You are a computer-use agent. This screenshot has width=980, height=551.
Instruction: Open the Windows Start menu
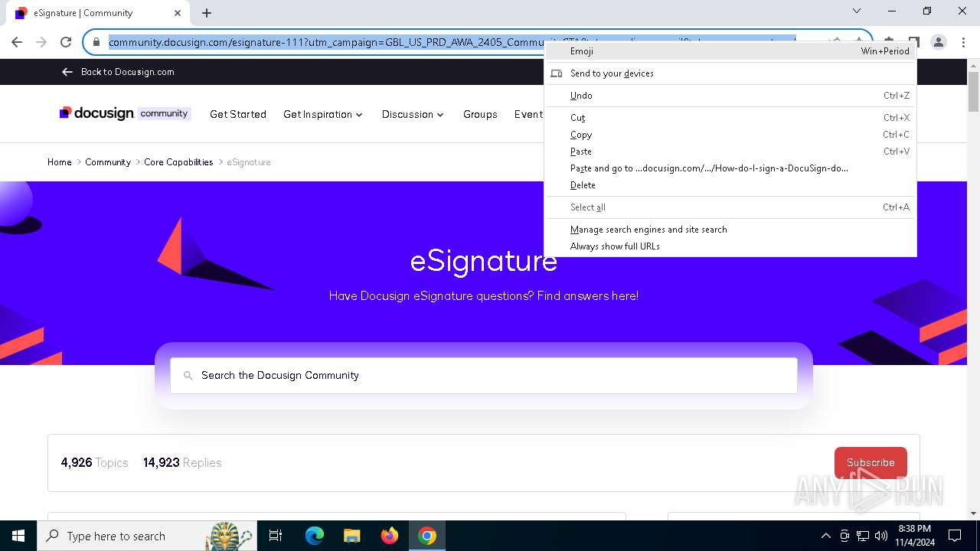(x=18, y=536)
